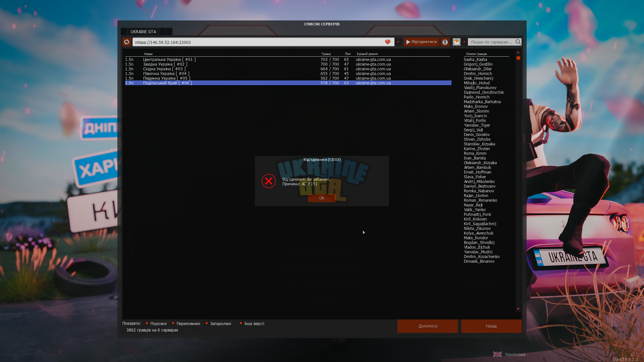Sort servers by Гравці column header
This screenshot has width=644, height=362.
(x=326, y=54)
